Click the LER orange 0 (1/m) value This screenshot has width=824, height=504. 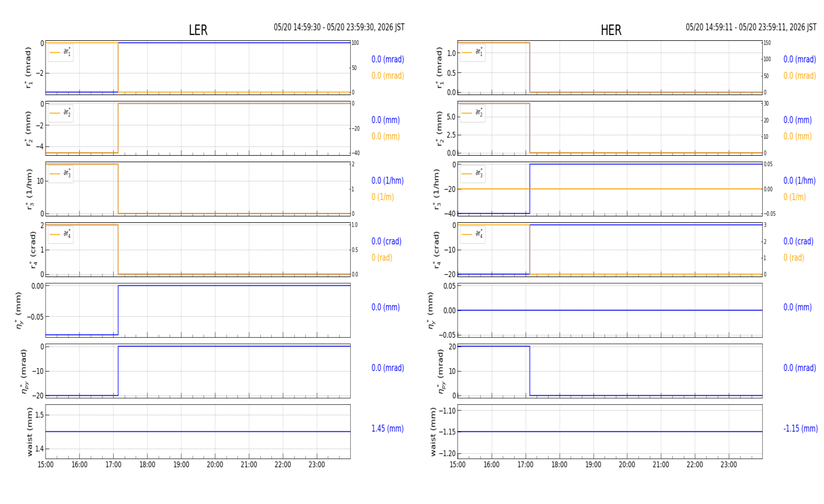(x=383, y=197)
